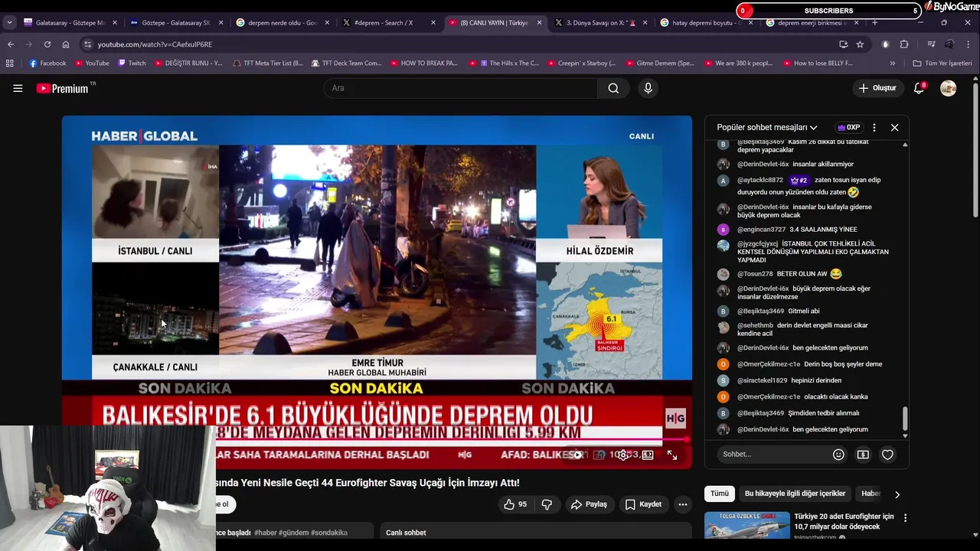
Task: Focus the Ara search input field
Action: tap(460, 88)
